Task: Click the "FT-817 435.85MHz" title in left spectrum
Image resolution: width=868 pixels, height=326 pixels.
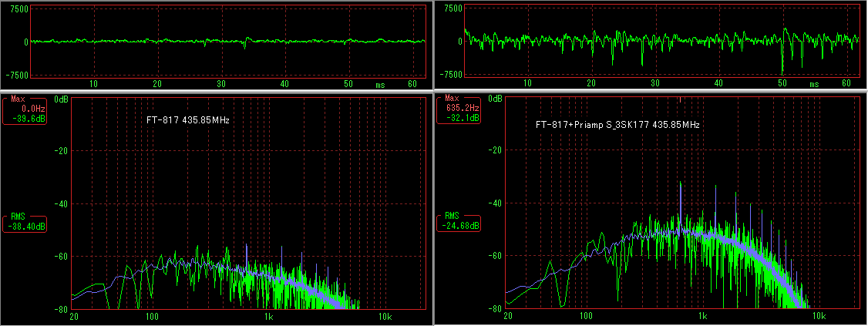Action: coord(188,121)
